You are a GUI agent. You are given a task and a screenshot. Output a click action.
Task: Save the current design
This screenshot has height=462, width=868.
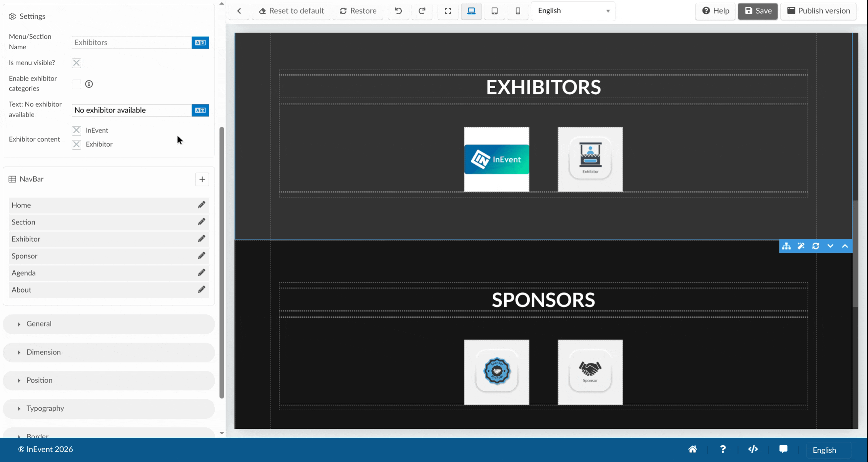[758, 11]
